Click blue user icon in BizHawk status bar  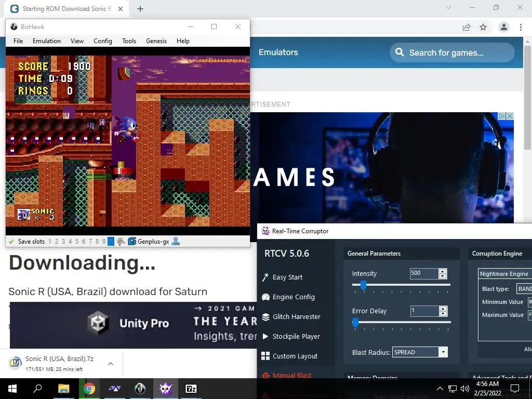coord(176,241)
